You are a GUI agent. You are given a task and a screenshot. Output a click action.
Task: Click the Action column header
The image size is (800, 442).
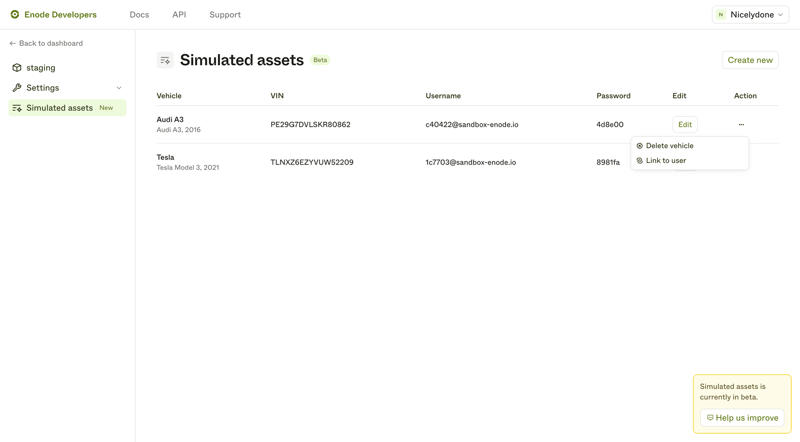pyautogui.click(x=745, y=96)
